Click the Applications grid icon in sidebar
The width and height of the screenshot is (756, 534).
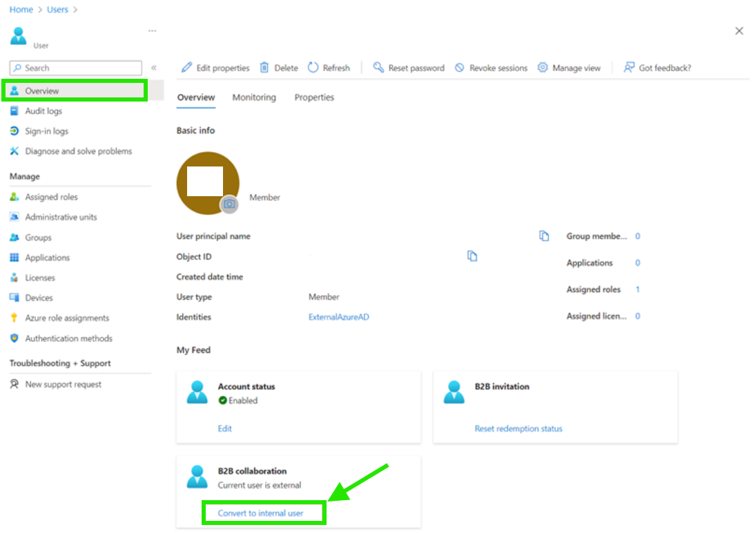14,258
